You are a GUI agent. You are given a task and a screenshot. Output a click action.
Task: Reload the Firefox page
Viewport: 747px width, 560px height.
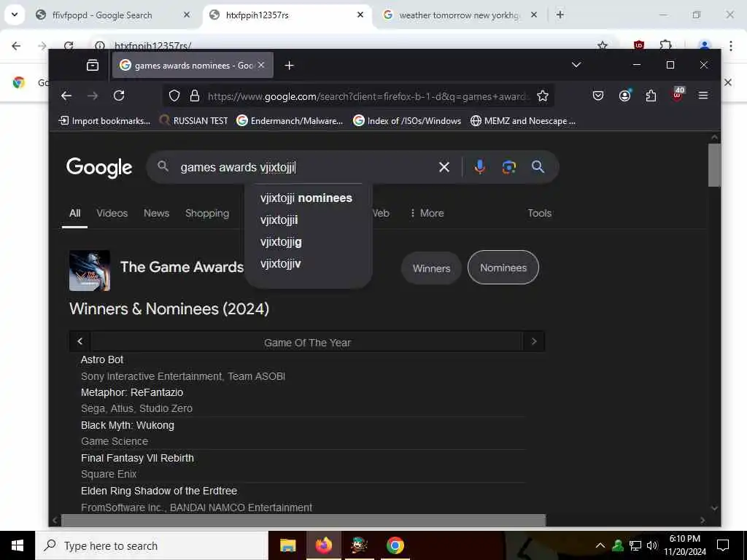(119, 96)
